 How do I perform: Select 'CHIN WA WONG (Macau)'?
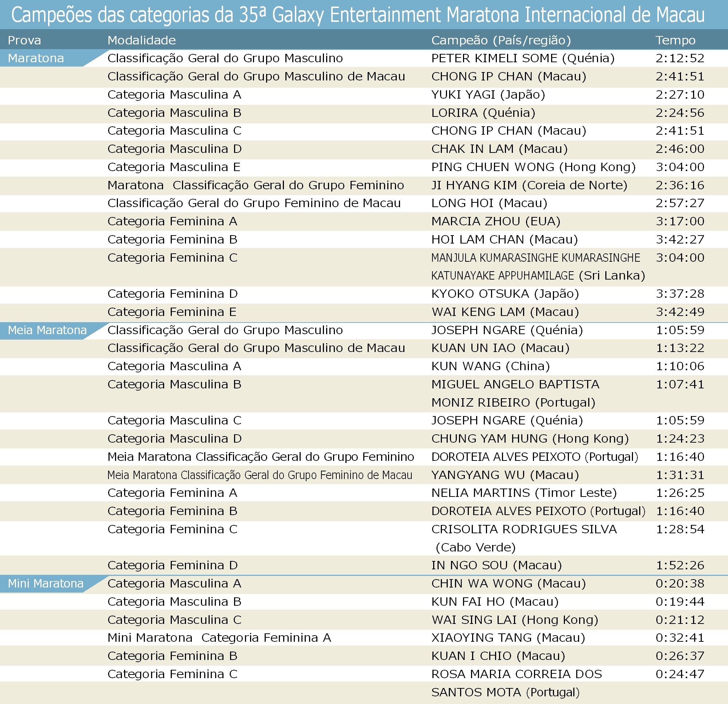(x=508, y=584)
